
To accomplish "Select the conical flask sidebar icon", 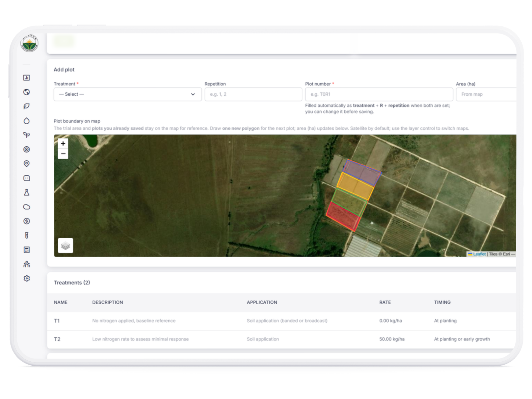I will tap(27, 193).
